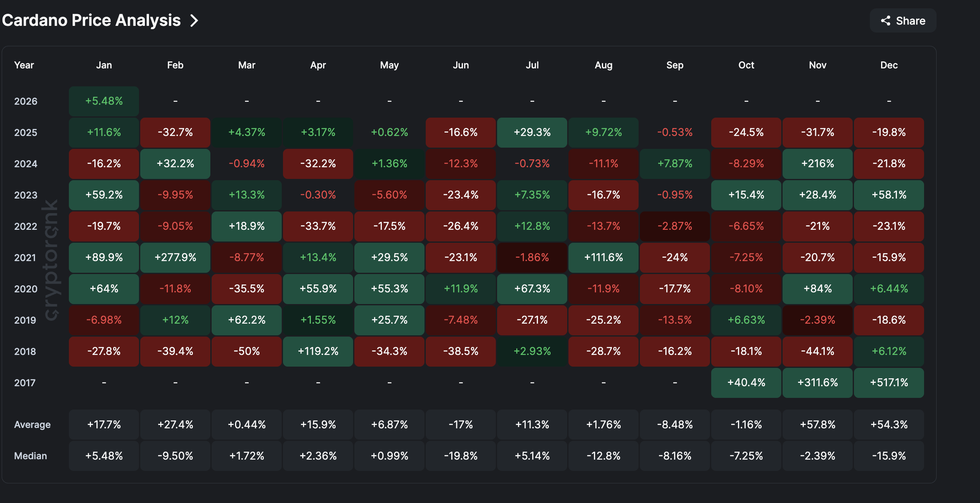Select the 2017 year row label
This screenshot has width=980, height=503.
click(x=25, y=382)
